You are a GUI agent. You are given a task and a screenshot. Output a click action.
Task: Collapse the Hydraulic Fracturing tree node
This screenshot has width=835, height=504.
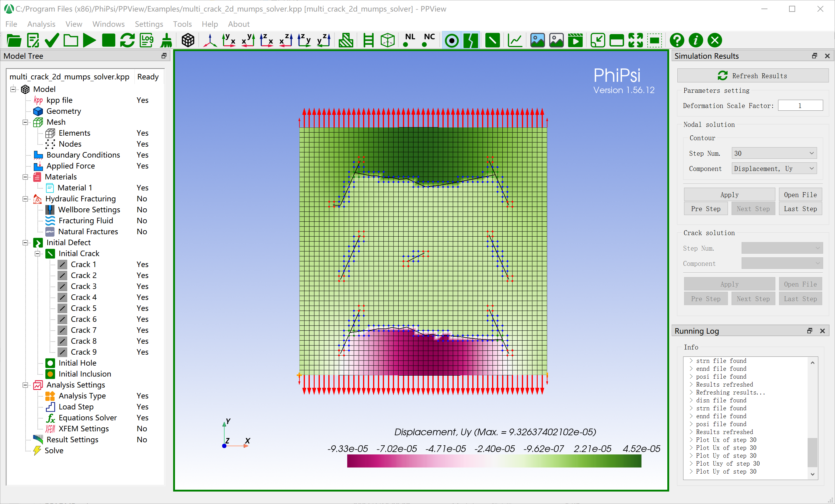26,199
